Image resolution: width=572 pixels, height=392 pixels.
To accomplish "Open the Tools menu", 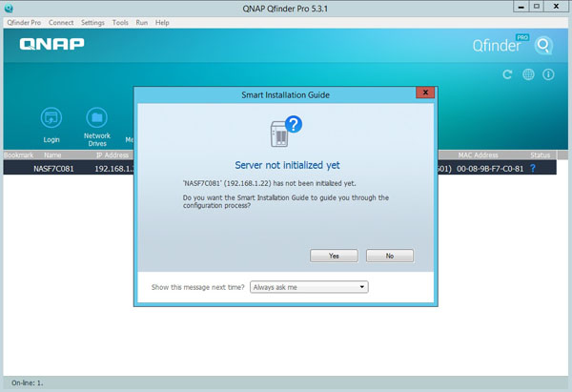I will tap(120, 23).
